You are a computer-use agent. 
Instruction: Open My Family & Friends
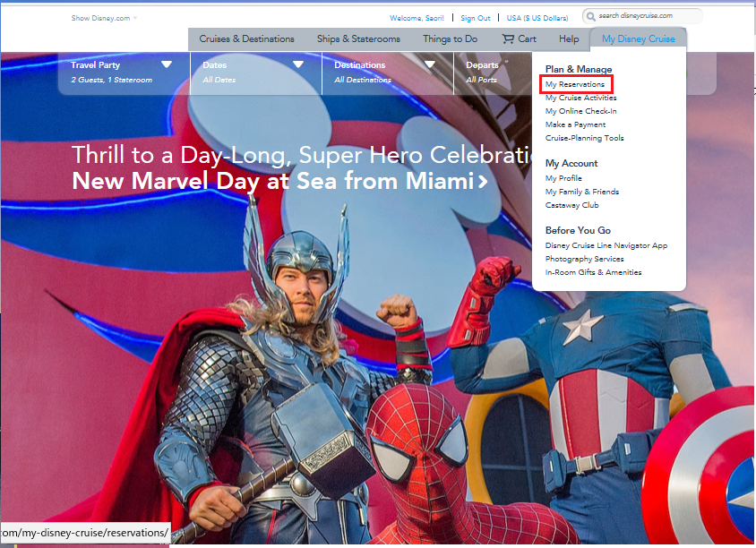(582, 192)
